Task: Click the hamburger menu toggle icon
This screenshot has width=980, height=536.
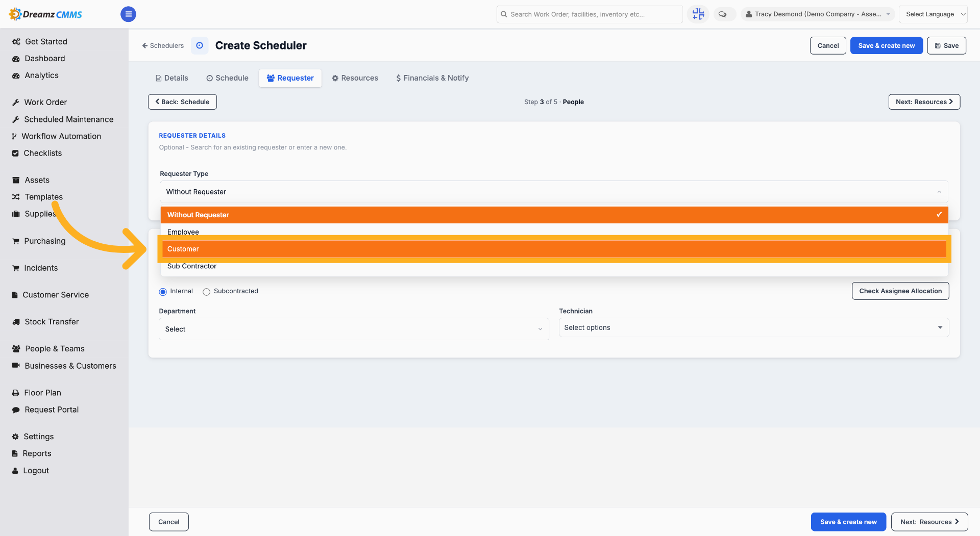Action: point(128,14)
